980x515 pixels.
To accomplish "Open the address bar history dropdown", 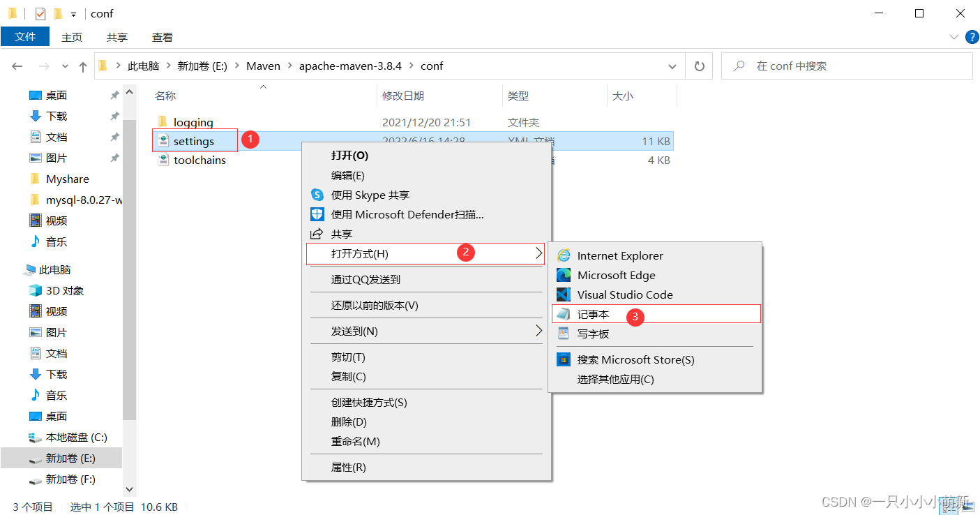I will coord(672,66).
